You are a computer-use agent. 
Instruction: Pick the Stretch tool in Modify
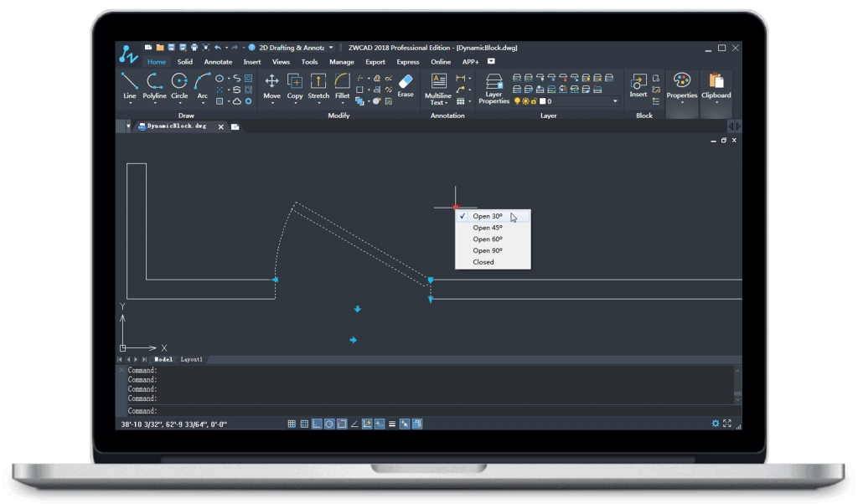[x=318, y=85]
